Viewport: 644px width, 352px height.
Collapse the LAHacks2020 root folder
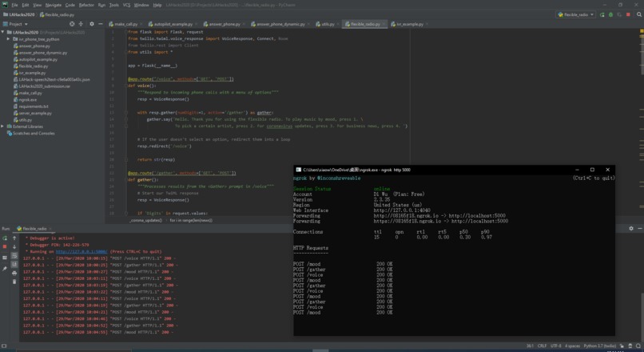tap(3, 32)
